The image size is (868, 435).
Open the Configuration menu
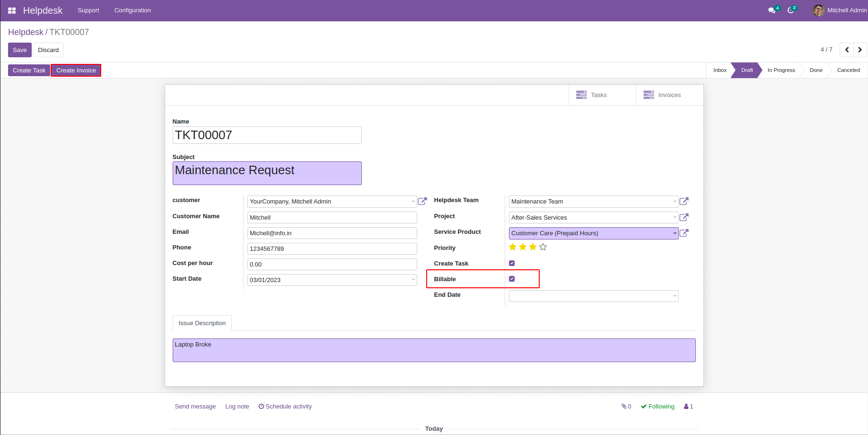pos(132,10)
